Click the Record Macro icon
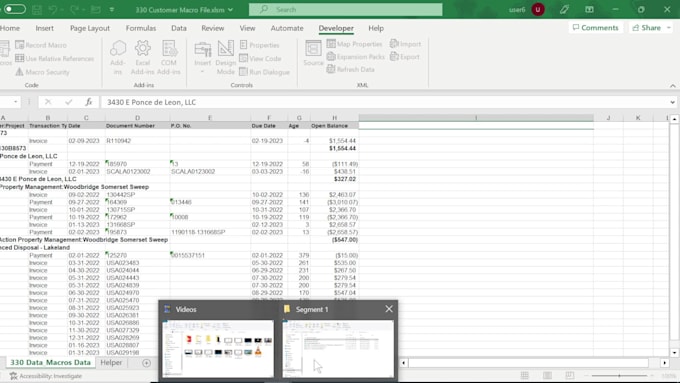This screenshot has width=680, height=383. click(x=20, y=45)
